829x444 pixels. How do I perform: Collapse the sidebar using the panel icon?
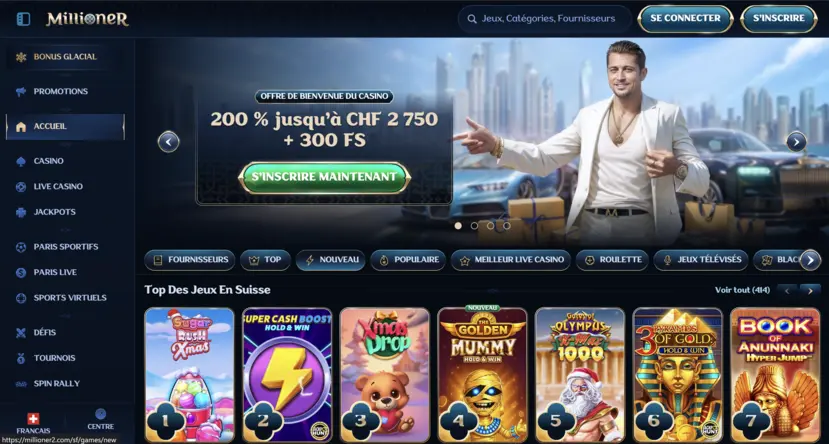pos(23,19)
